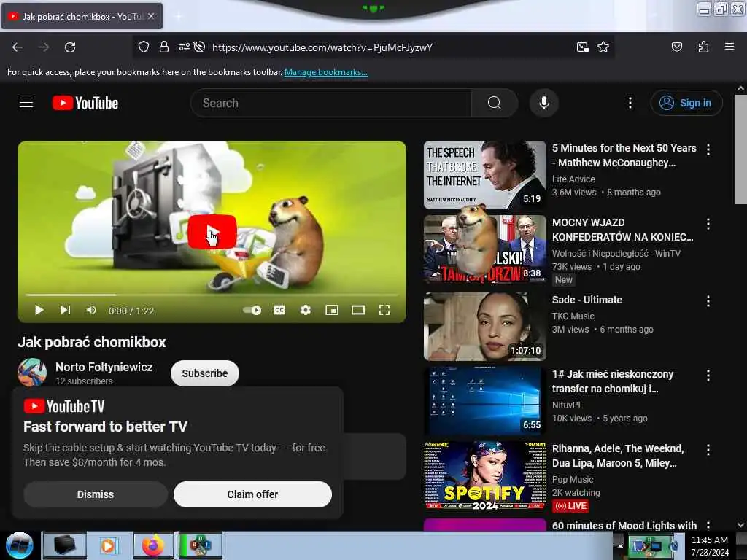Open YouTube guide sidebar menu
The height and width of the screenshot is (560, 747).
(x=26, y=102)
